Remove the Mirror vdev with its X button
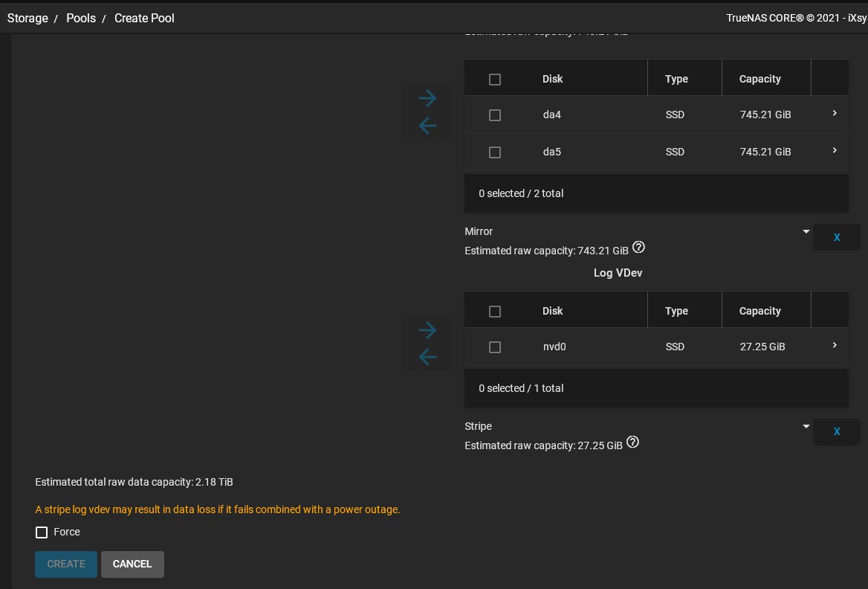The image size is (868, 589). (x=837, y=237)
